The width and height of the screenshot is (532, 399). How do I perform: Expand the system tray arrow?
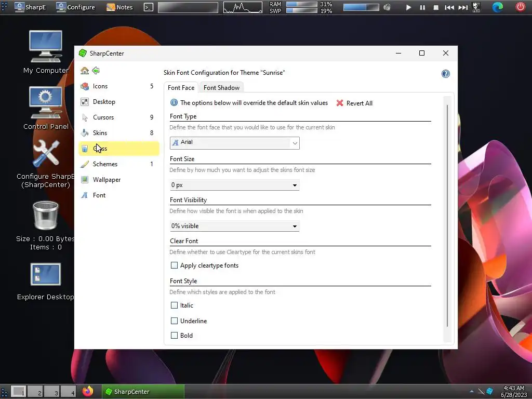point(472,392)
